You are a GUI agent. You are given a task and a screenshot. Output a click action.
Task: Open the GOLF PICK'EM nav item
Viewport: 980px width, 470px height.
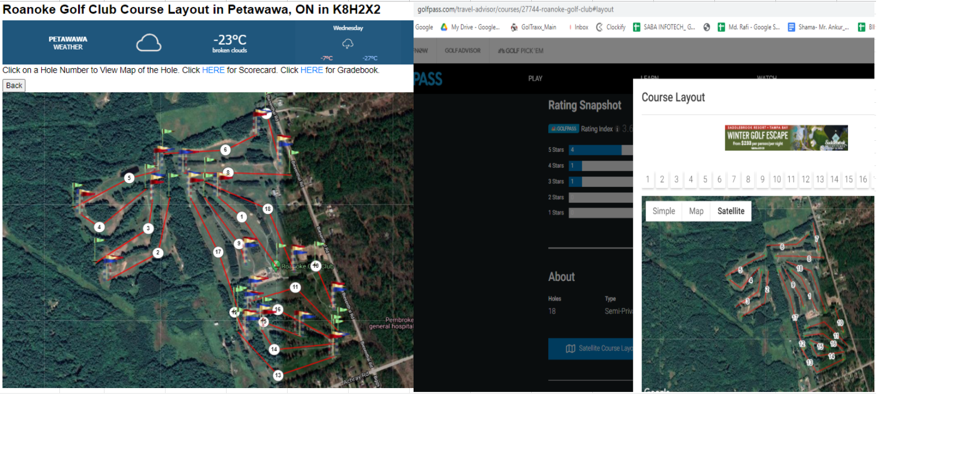point(521,51)
